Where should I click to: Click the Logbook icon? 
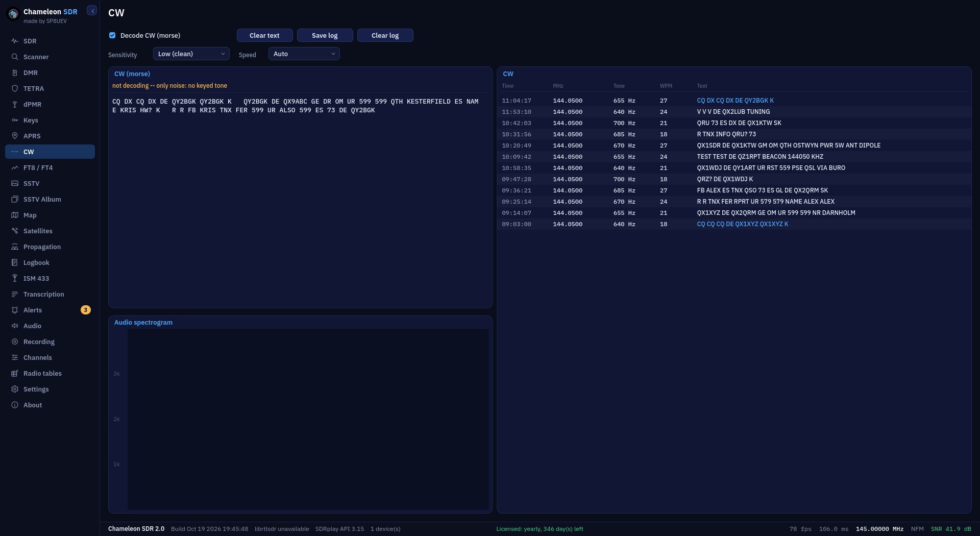(x=15, y=262)
